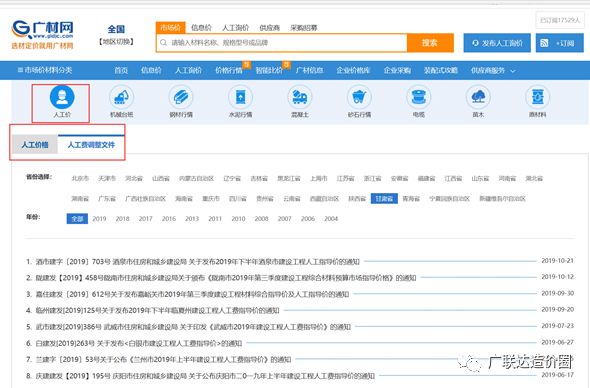The height and width of the screenshot is (388, 590).
Task: Open the 电缆 cable reel icon
Action: point(418,97)
